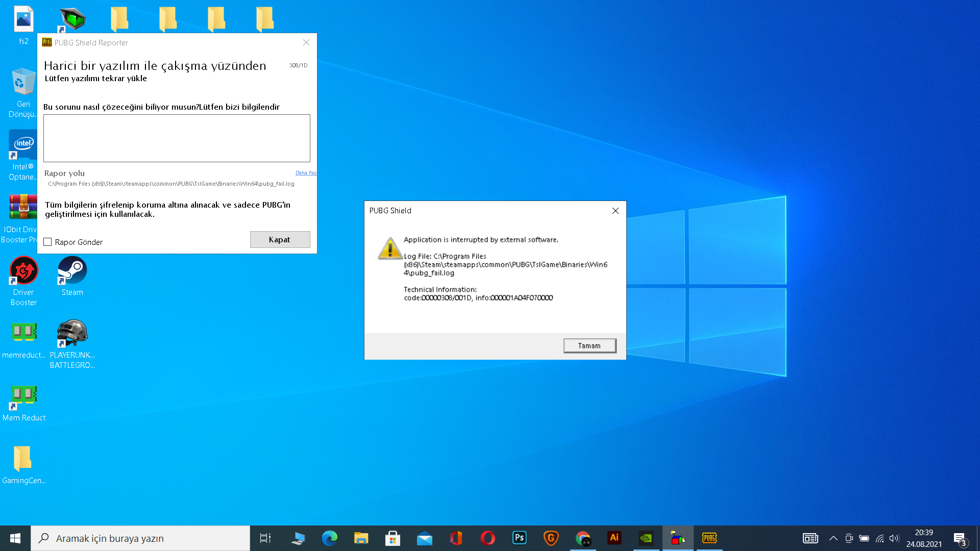The width and height of the screenshot is (980, 551).
Task: Close the PUBG Shield warning dialog
Action: point(615,211)
